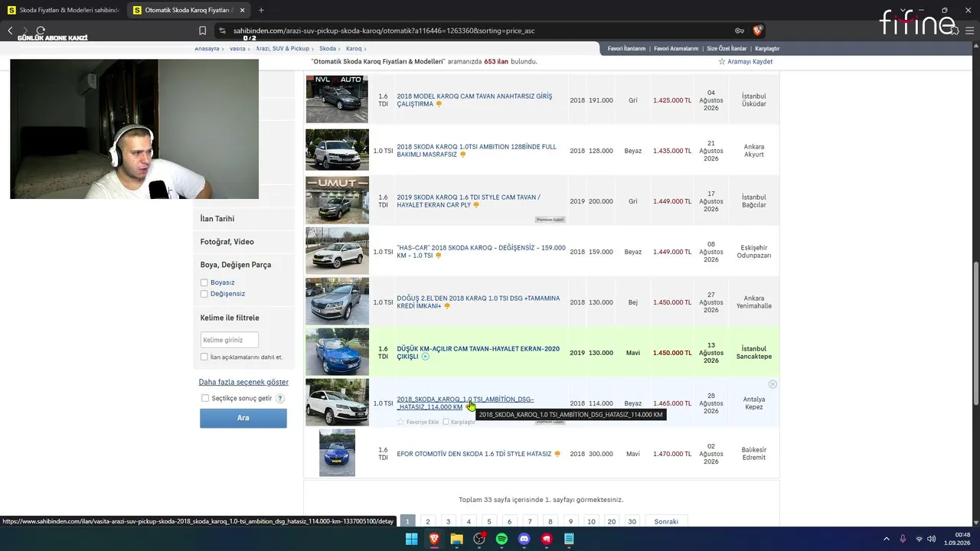Click thumbs-up icon on HAS-CAR listing
Viewport: 980px width, 551px height.
click(x=438, y=256)
